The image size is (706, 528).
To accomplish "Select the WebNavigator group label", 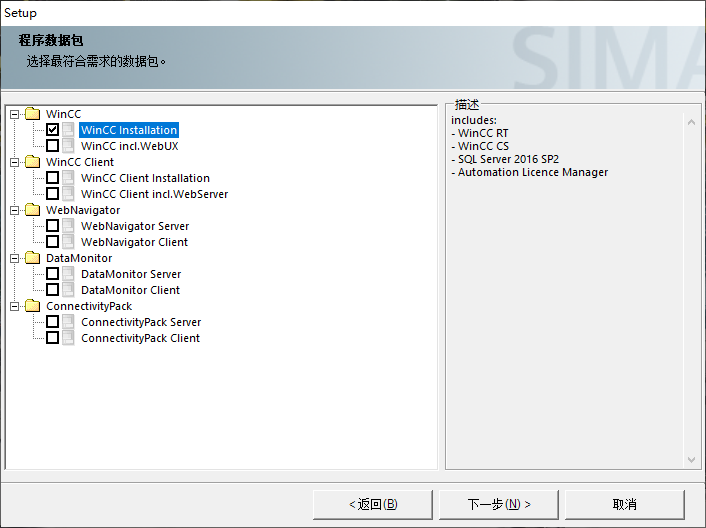I will 83,210.
